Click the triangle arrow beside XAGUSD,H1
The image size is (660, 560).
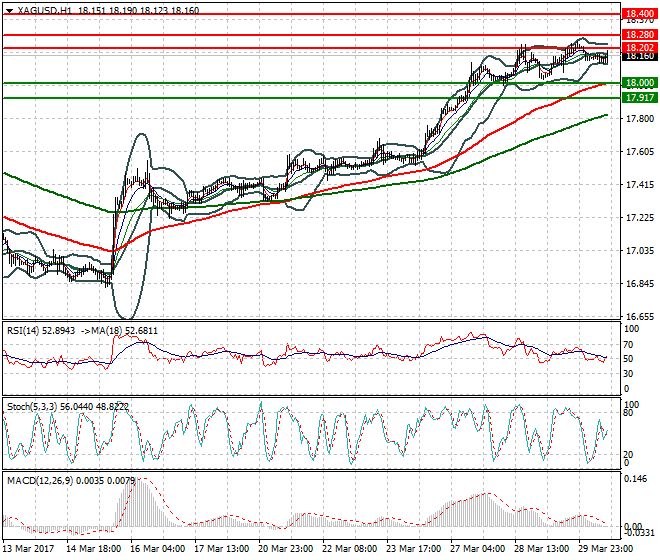click(x=9, y=11)
